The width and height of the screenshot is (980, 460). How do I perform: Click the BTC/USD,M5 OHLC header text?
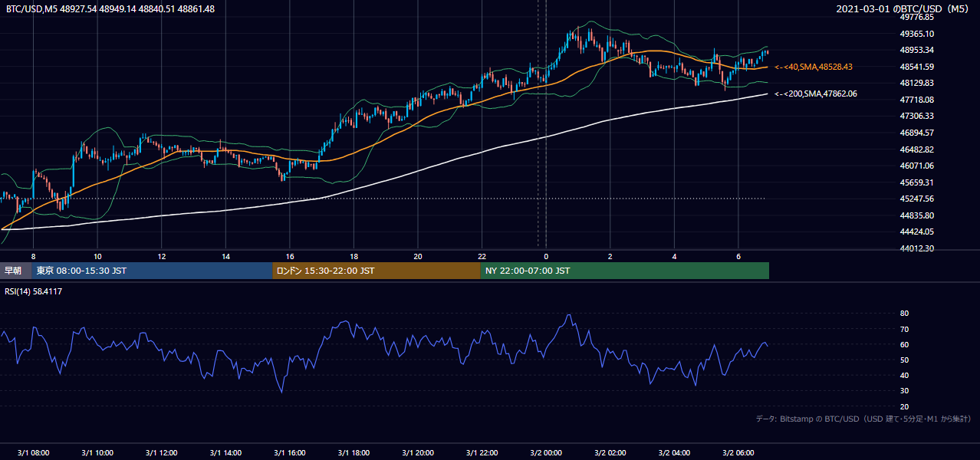coord(110,9)
